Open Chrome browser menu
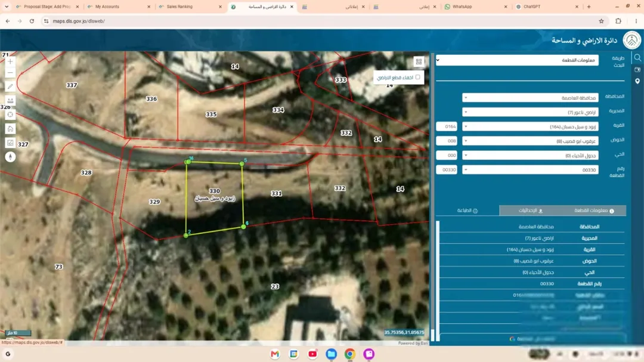The height and width of the screenshot is (362, 644). tap(636, 21)
